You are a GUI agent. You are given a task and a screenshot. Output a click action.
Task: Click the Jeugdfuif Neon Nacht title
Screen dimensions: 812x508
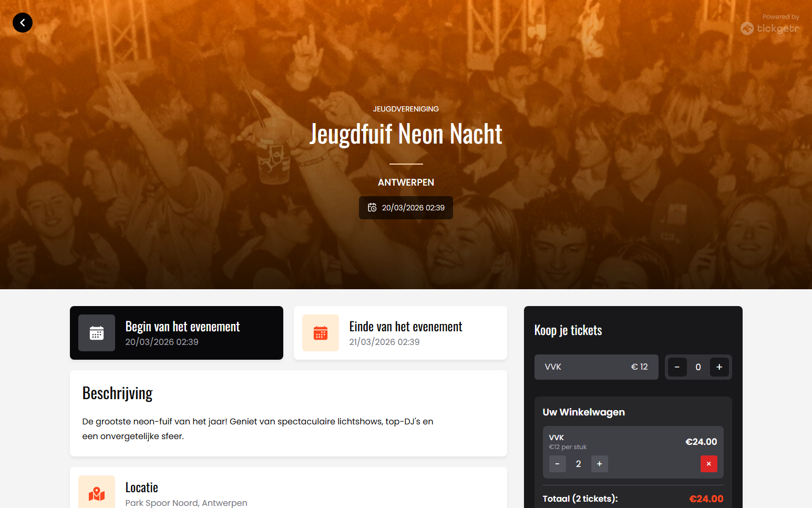pos(406,134)
